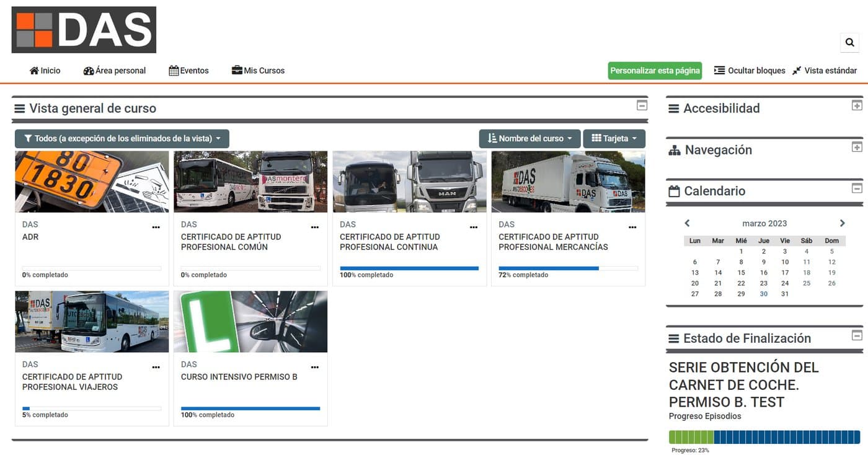Open the Nombre del curso sort dropdown
This screenshot has height=455, width=868.
point(530,139)
